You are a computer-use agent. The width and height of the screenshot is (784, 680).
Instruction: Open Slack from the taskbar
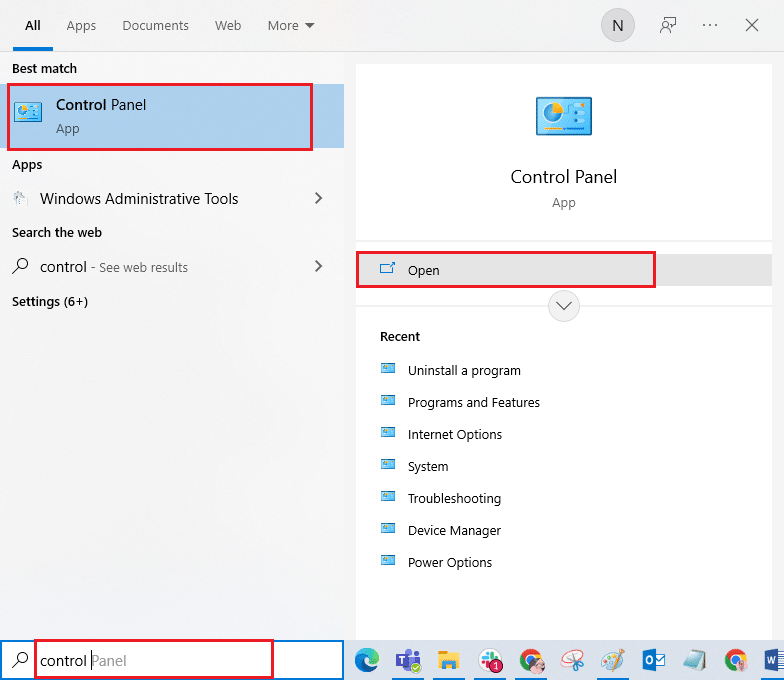(490, 660)
